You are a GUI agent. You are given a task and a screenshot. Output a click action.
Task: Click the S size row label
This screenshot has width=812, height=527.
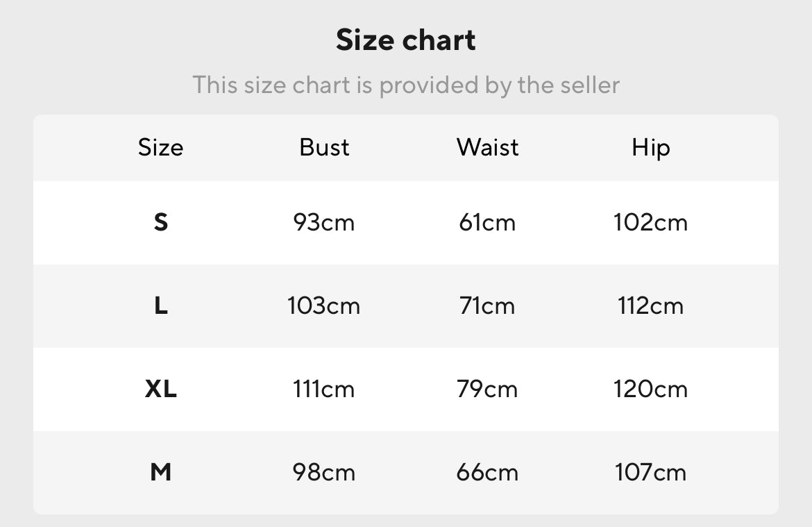[160, 222]
